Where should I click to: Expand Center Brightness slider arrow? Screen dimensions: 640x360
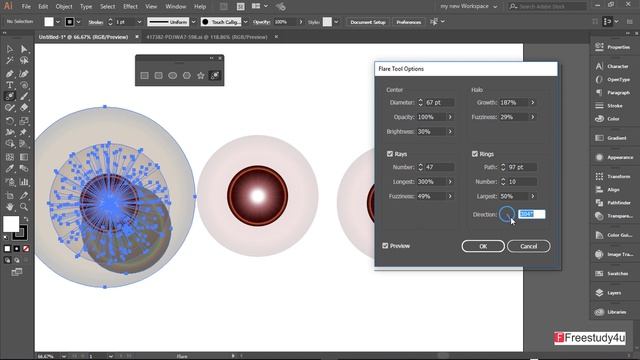450,132
